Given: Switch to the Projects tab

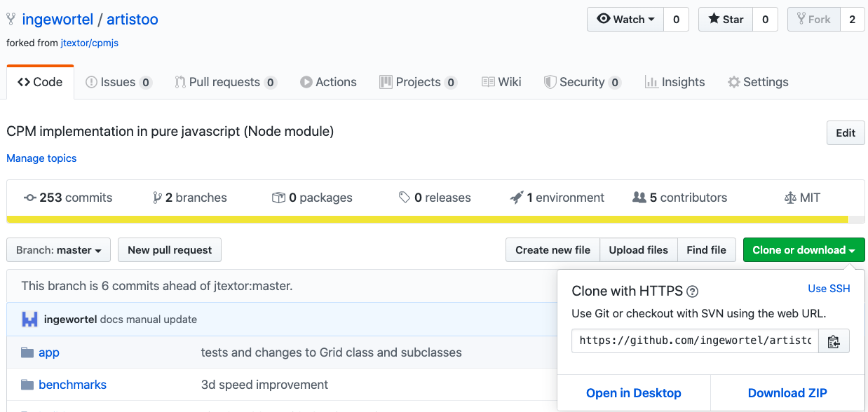Looking at the screenshot, I should pyautogui.click(x=419, y=82).
